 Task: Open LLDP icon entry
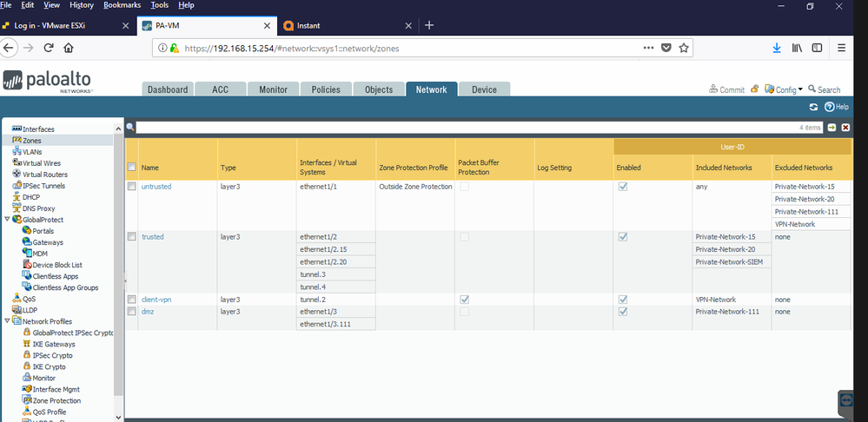coord(17,310)
